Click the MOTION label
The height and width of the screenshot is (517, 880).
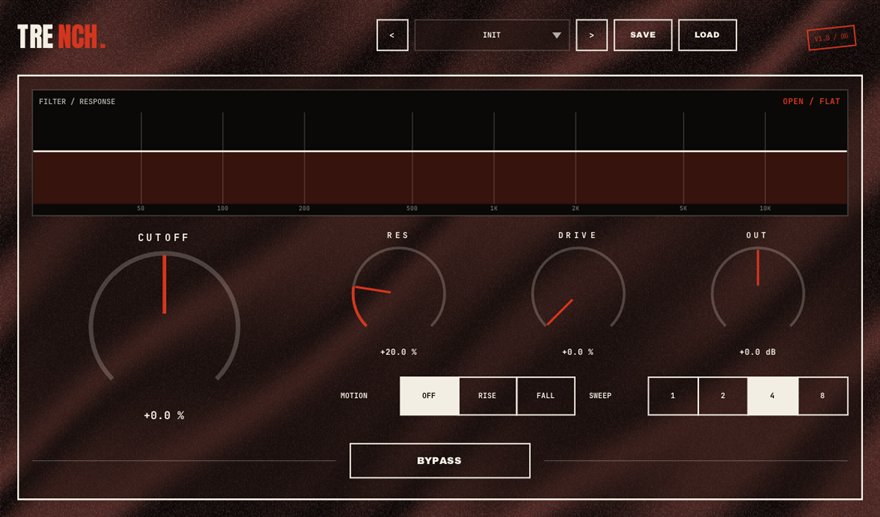(354, 396)
